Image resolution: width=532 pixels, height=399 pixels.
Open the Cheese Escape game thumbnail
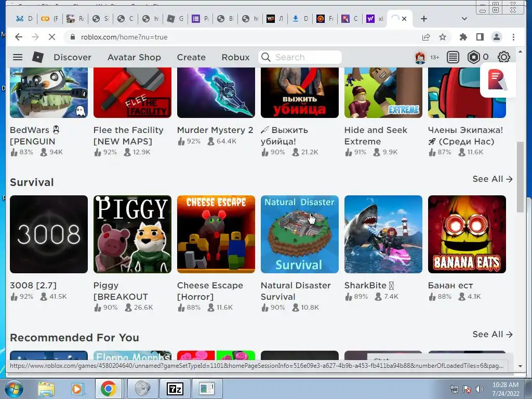pyautogui.click(x=216, y=234)
